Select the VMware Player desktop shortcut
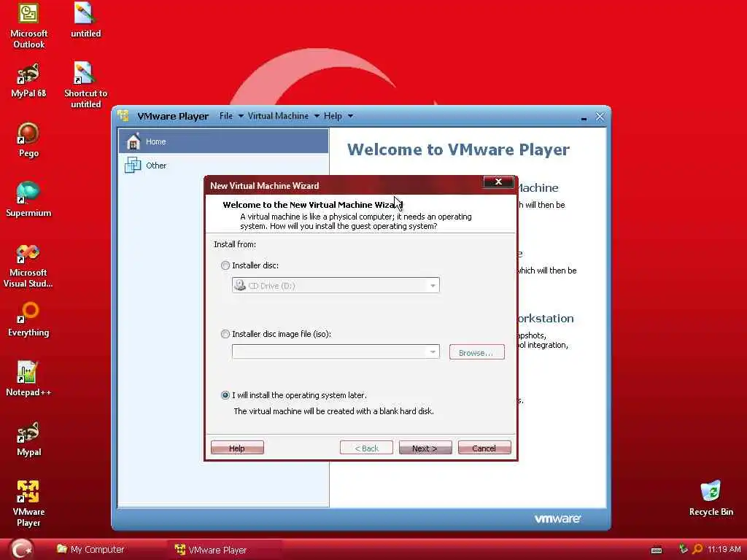Viewport: 747px width, 560px height. tap(28, 504)
